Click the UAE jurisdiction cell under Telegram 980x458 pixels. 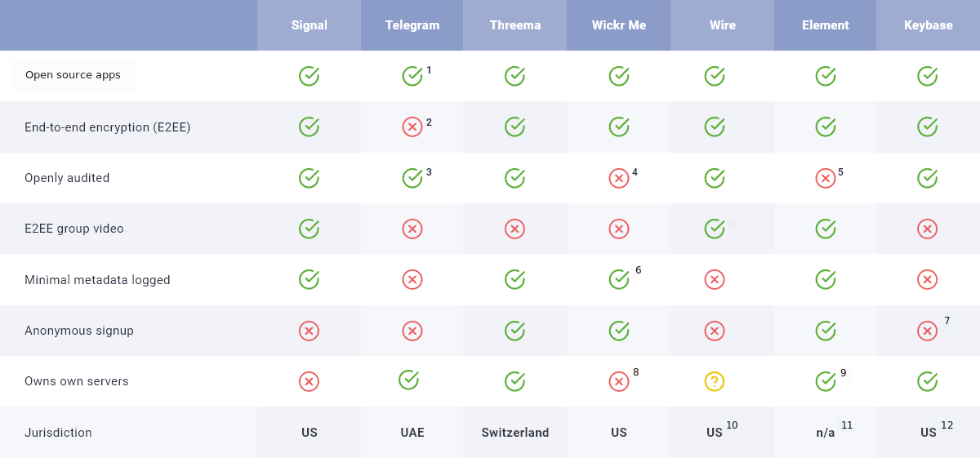(412, 433)
